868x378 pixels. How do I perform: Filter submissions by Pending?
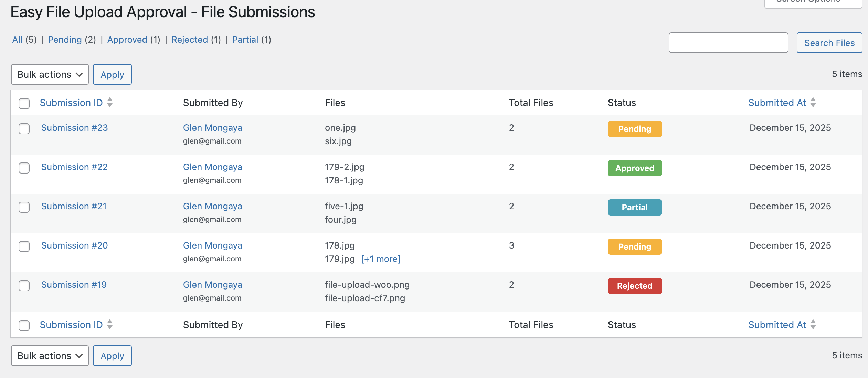(x=65, y=40)
